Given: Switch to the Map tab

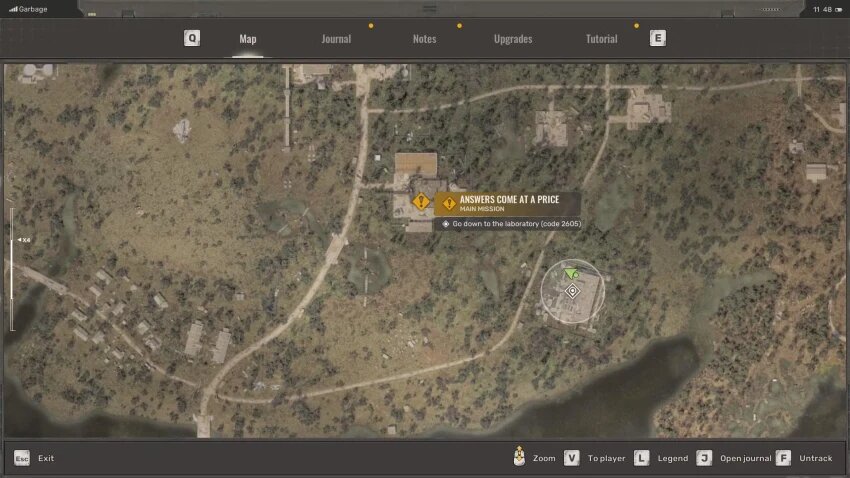Looking at the screenshot, I should pos(248,38).
